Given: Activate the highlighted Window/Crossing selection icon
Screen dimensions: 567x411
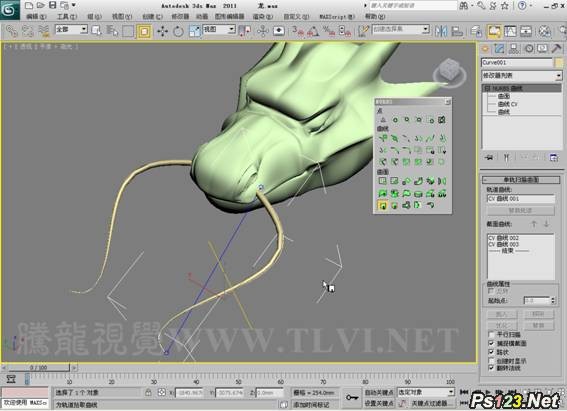Looking at the screenshot, I should click(144, 32).
